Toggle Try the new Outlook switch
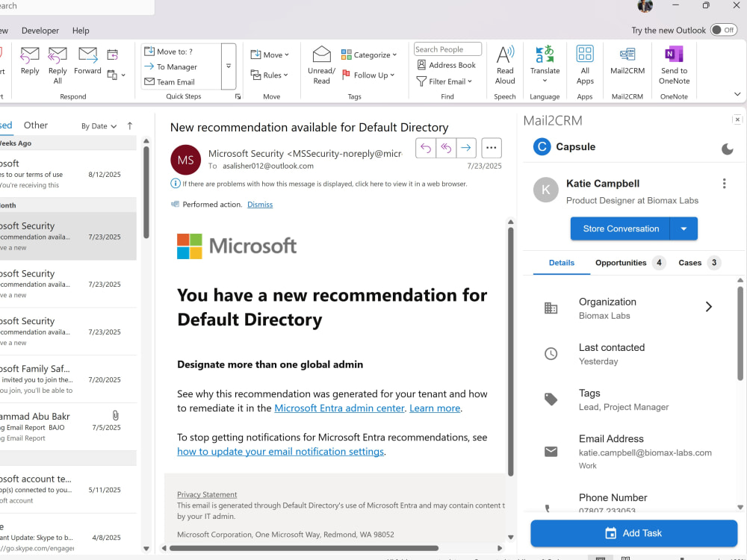747x560 pixels. (724, 30)
